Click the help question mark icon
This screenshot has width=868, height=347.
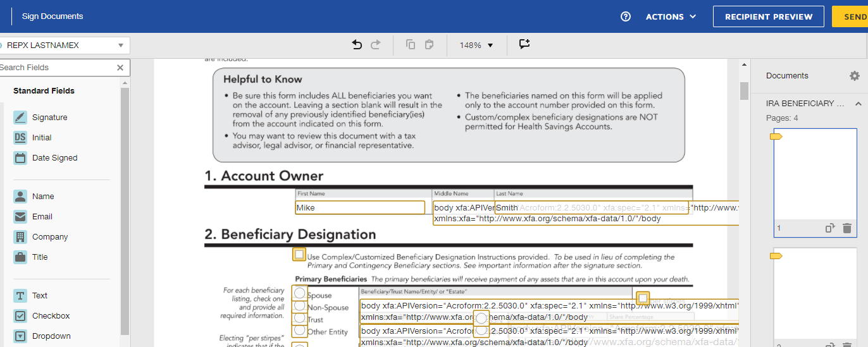click(x=626, y=16)
